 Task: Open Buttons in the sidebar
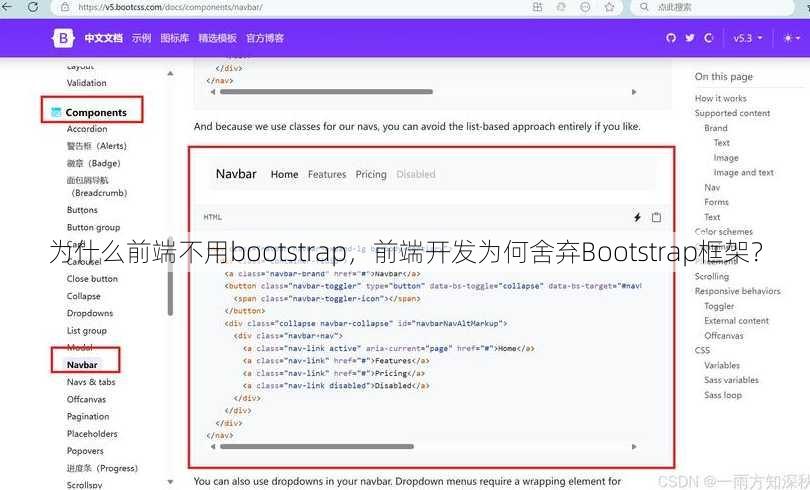tap(82, 210)
